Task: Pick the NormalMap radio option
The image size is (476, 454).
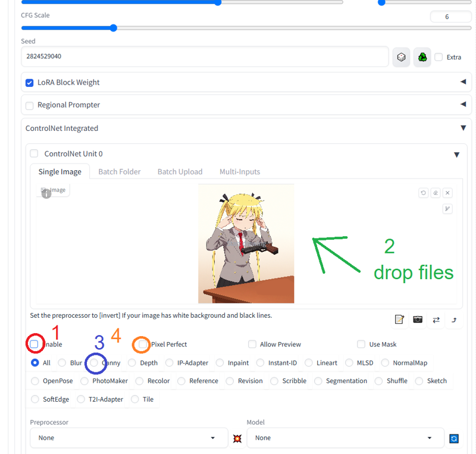Action: [x=385, y=362]
